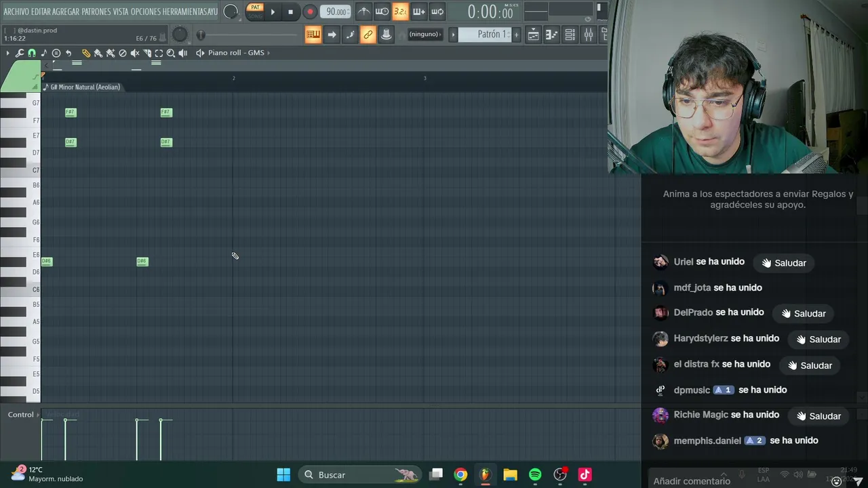Image resolution: width=868 pixels, height=488 pixels.
Task: Open the PATRONES menu
Action: click(96, 12)
